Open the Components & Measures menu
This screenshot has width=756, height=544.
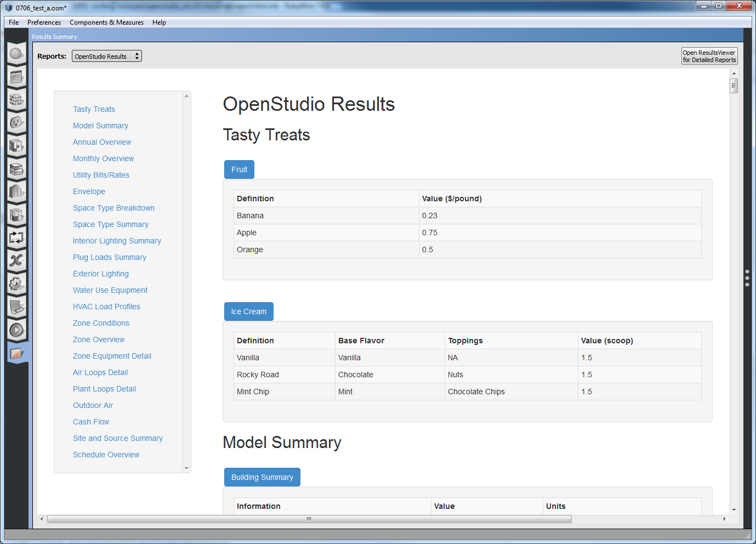(106, 22)
